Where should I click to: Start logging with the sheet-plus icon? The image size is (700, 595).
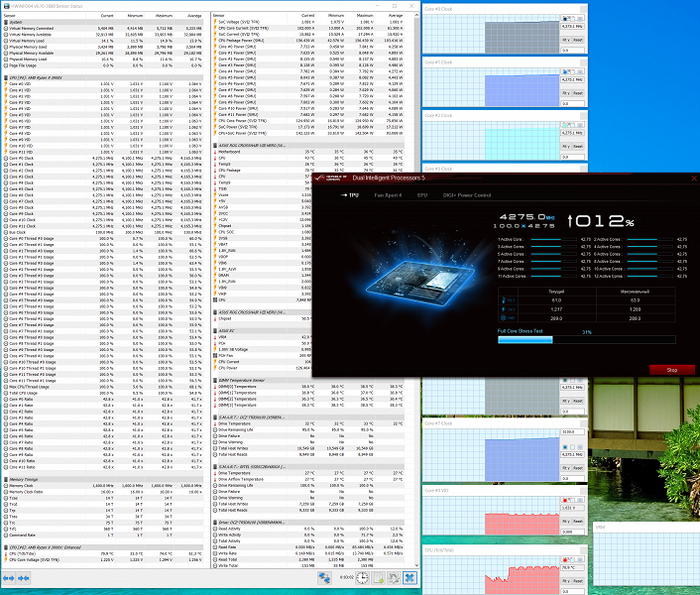[x=378, y=577]
